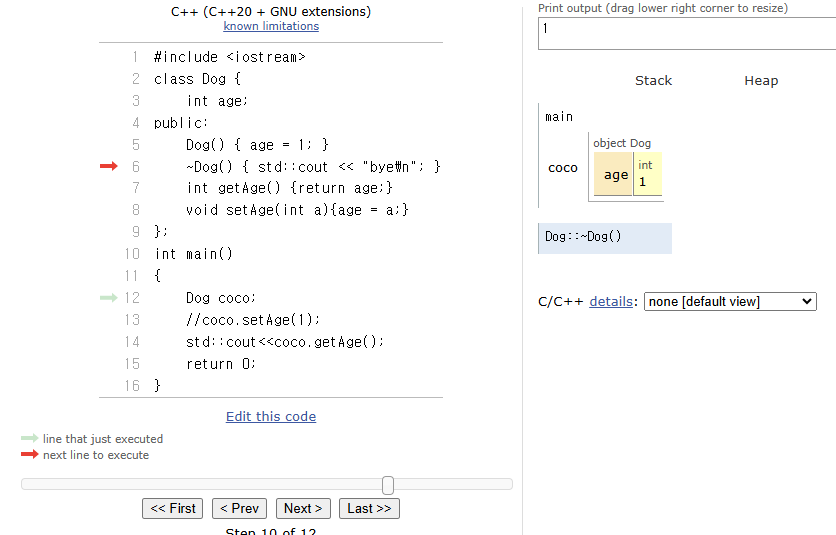836x535 pixels.
Task: Click code line 15 'return 0;'
Action: (x=221, y=364)
